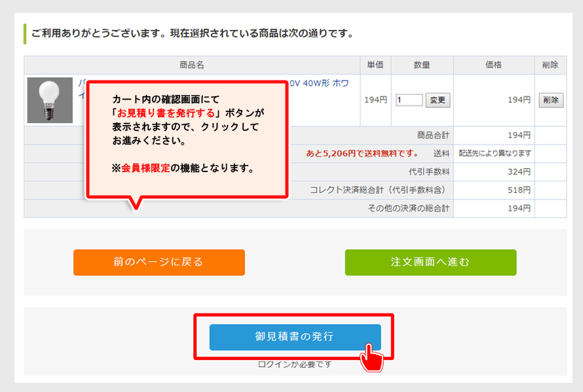Select the 商品名 column header
583x392 pixels.
[x=192, y=65]
